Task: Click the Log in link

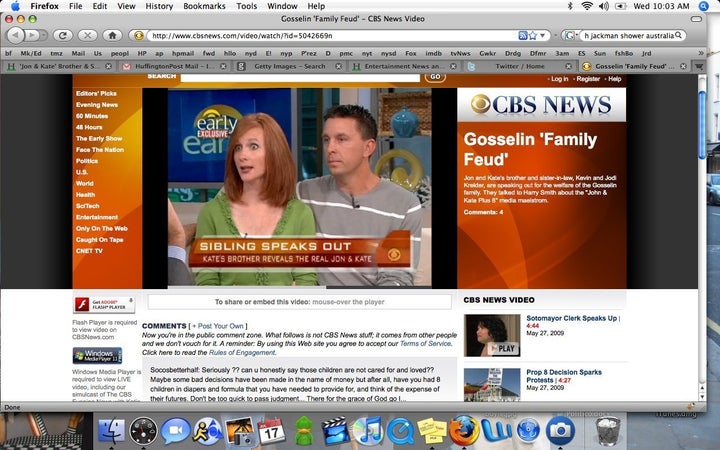Action: pyautogui.click(x=559, y=79)
